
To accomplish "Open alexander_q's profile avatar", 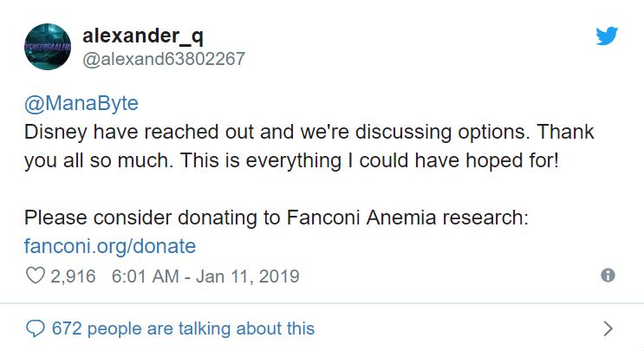I will coord(47,47).
